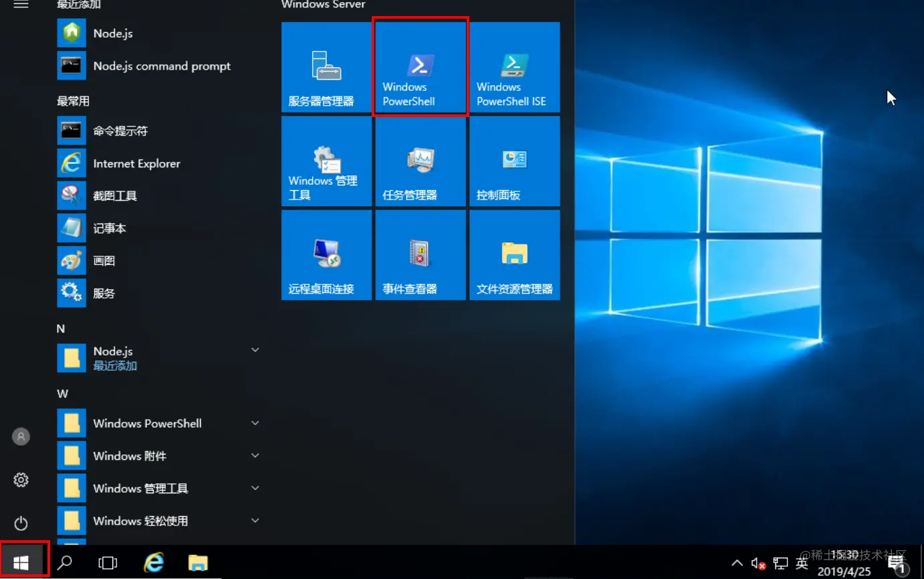Launch the 任务管理器 tile
This screenshot has width=924, height=579.
pos(420,161)
